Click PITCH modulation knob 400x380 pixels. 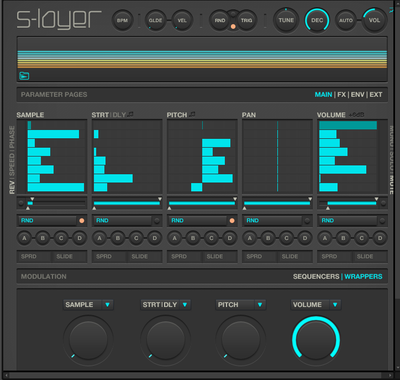(x=241, y=340)
